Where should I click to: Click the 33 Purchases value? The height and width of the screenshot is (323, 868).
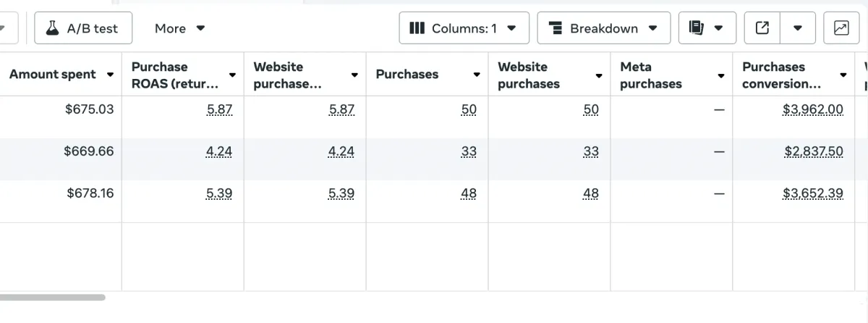pos(468,152)
